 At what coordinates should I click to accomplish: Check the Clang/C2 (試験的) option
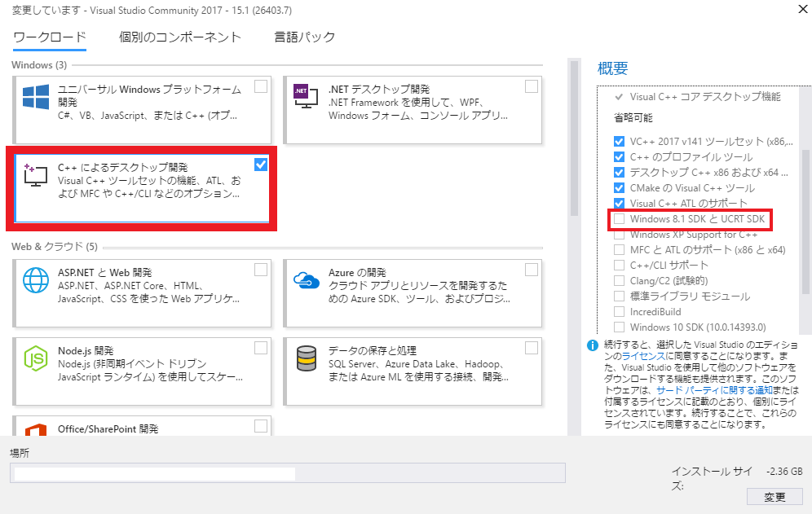619,280
